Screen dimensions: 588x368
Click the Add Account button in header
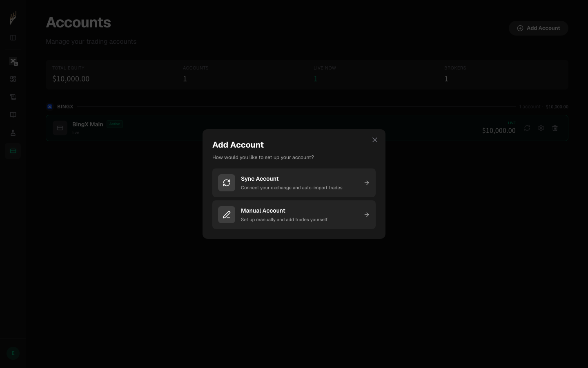point(539,28)
